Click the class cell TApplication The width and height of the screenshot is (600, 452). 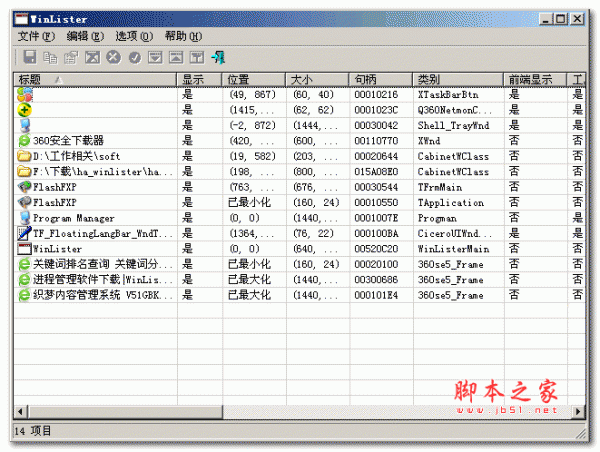450,203
